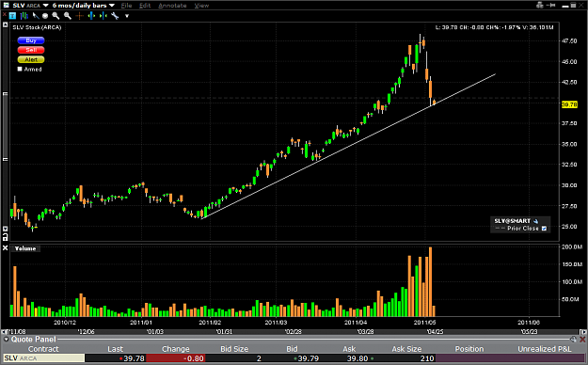Screen dimensions: 588x365
Task: Select the cyan Text annotation tool
Action: point(13,16)
